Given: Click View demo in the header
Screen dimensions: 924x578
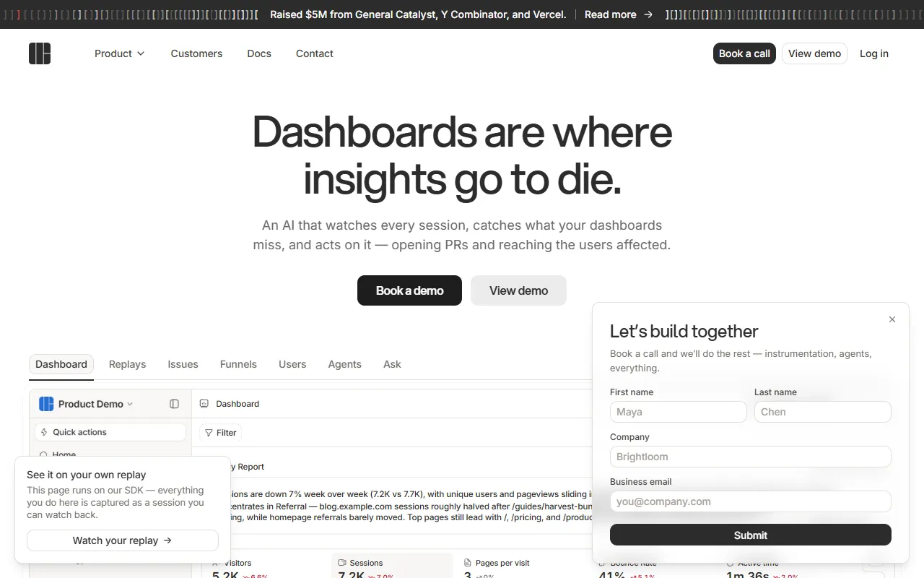Looking at the screenshot, I should click(x=814, y=53).
